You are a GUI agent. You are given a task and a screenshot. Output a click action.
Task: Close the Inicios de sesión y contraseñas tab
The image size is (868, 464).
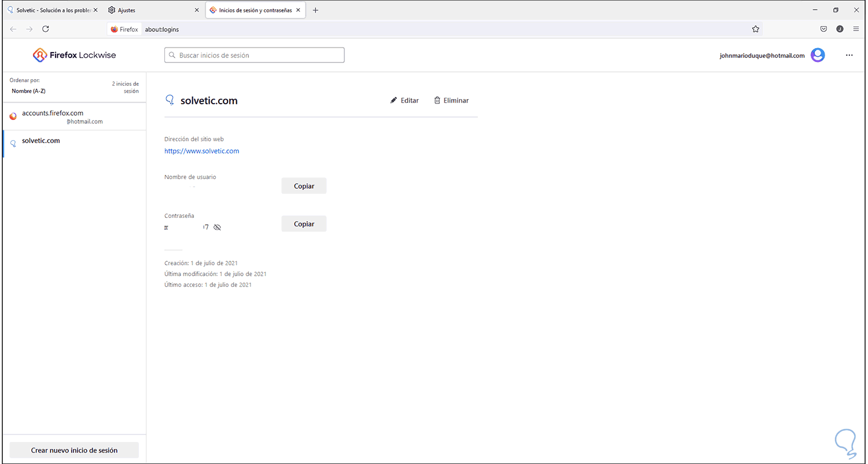coord(299,10)
